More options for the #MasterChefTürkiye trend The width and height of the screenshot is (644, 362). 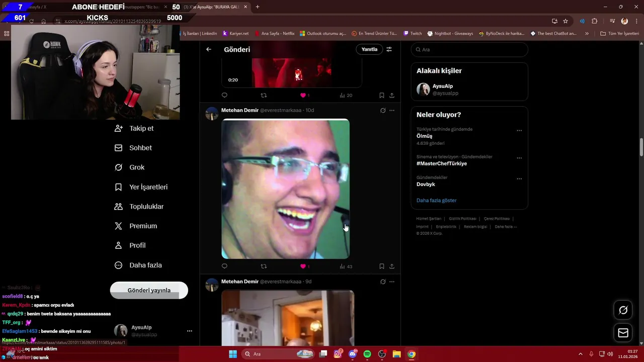[519, 158]
